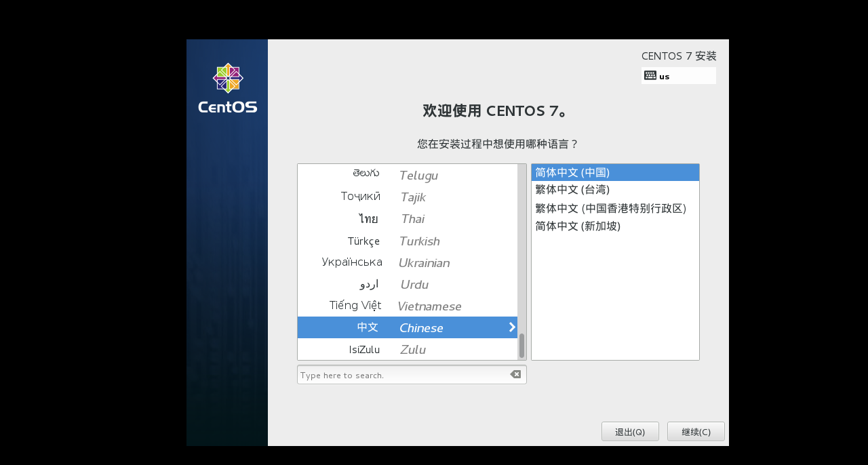Clear search with the backspace icon
The height and width of the screenshot is (465, 868).
515,374
